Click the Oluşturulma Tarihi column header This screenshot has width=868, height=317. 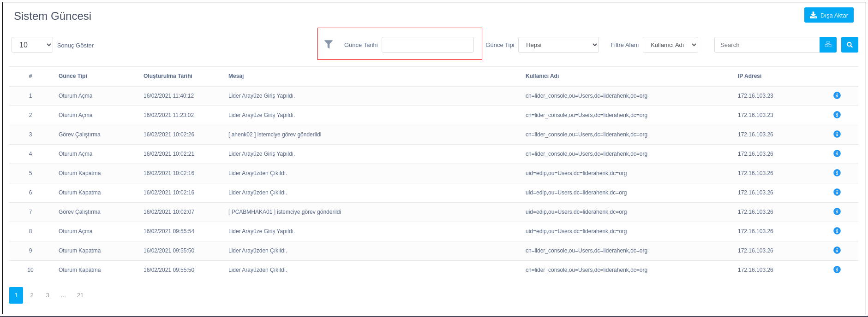click(168, 76)
